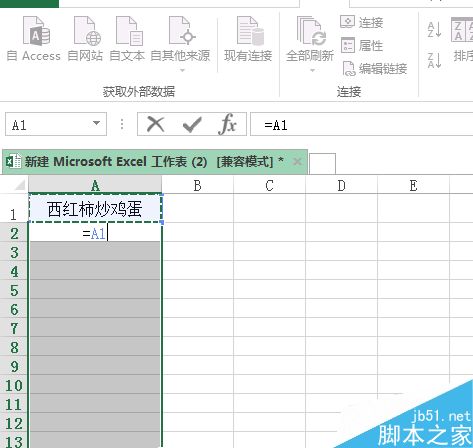Image resolution: width=473 pixels, height=448 pixels.
Task: Open Insert Function fx dialog
Action: 227,124
